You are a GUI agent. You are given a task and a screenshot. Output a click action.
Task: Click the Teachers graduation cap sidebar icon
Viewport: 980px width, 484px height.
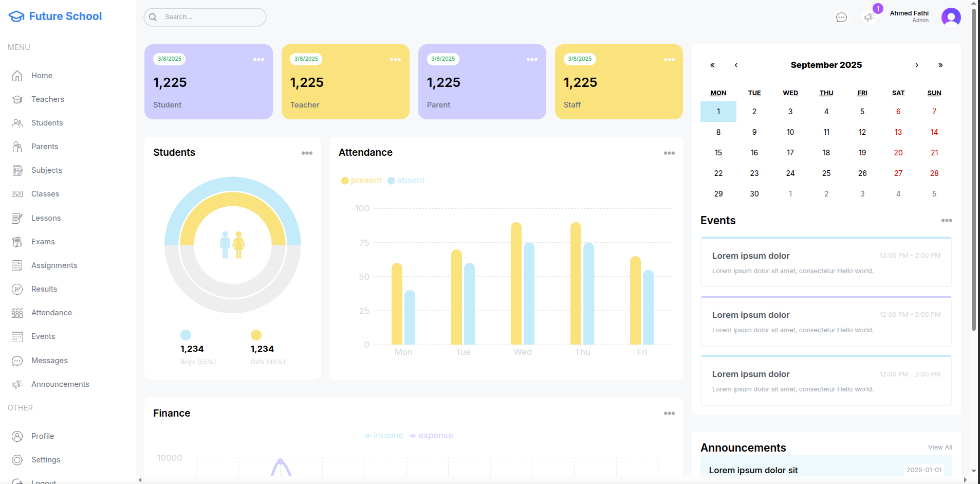pos(17,99)
